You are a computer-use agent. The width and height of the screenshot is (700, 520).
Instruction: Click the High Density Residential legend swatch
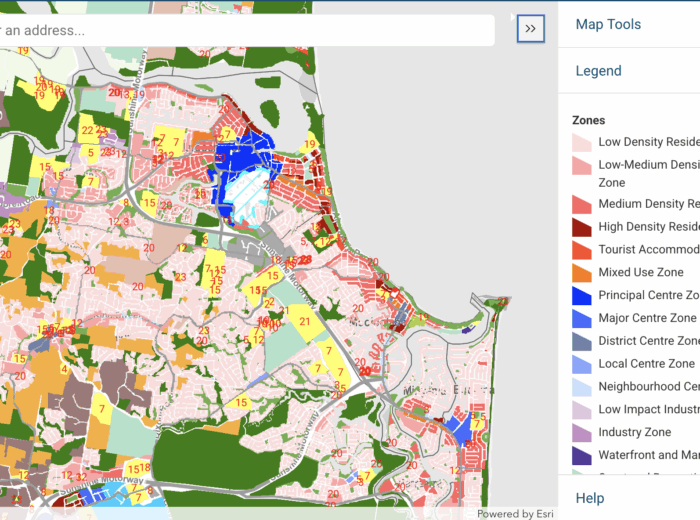point(582,227)
